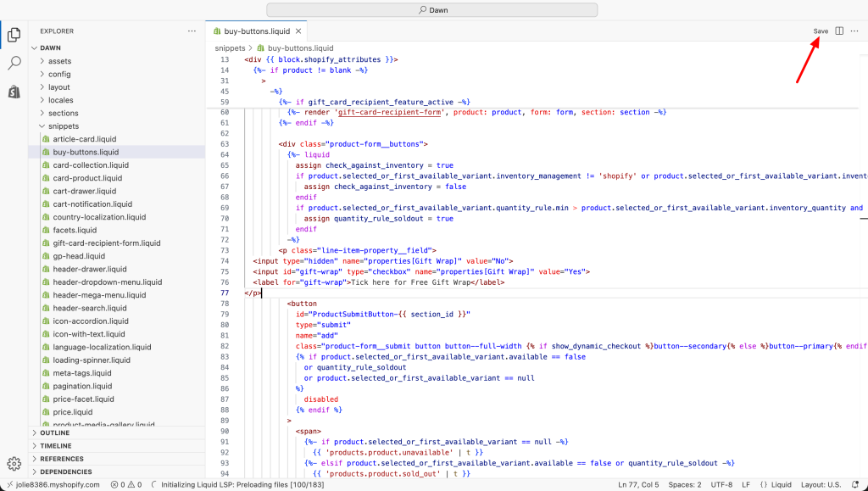Expand the OUTLINE section
The image size is (868, 491).
(55, 432)
